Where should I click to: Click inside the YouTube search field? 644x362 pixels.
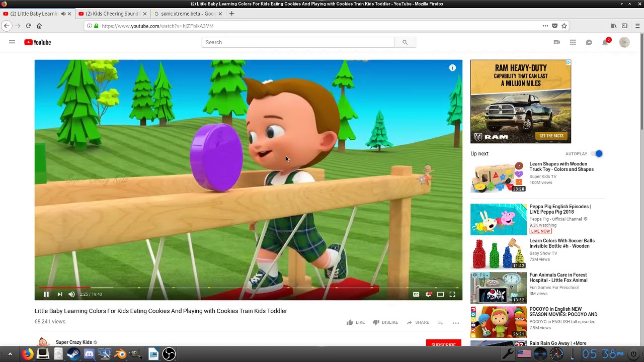click(298, 42)
